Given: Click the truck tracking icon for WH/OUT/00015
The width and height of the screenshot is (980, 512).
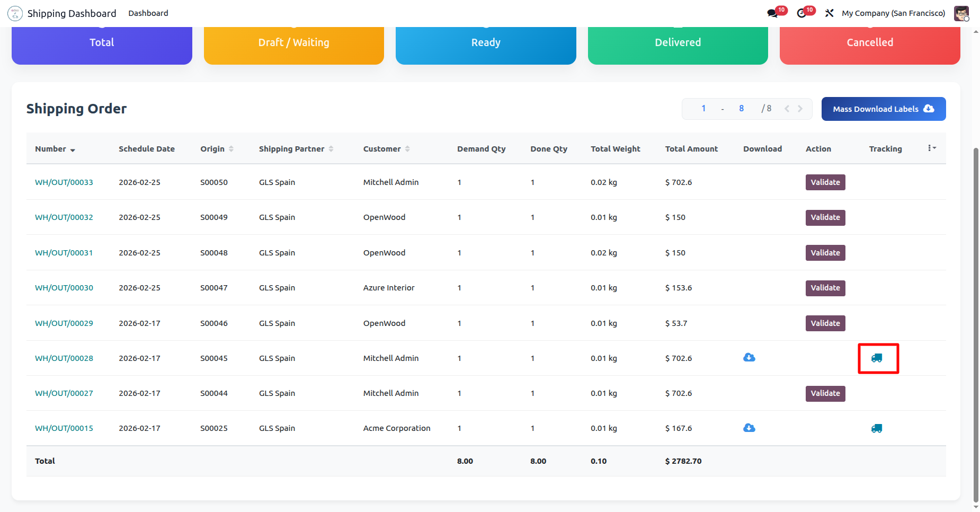Looking at the screenshot, I should coord(877,428).
